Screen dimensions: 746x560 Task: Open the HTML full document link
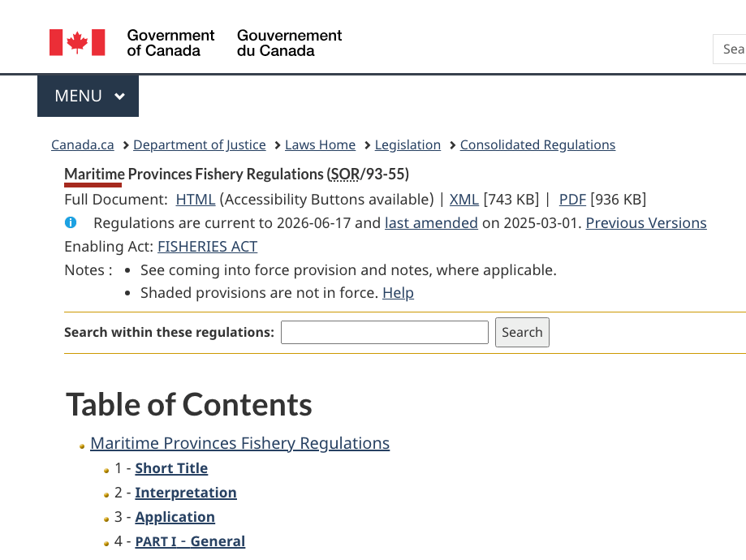(196, 200)
